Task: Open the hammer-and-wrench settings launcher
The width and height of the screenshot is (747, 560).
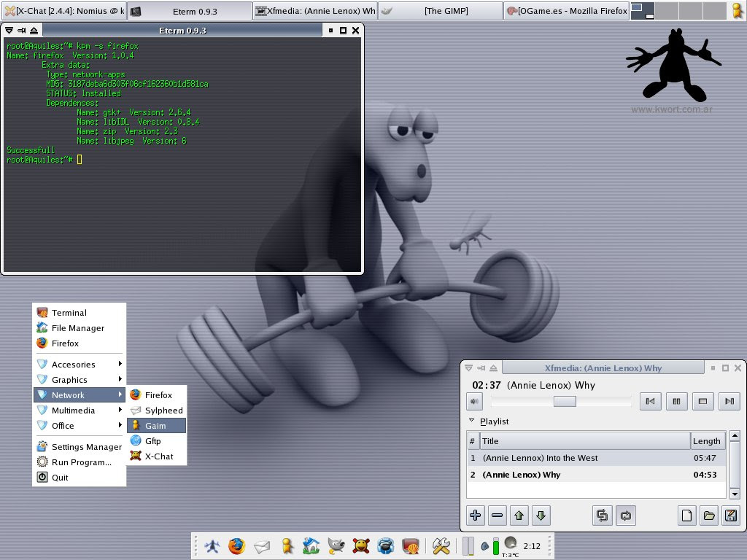Action: click(x=441, y=545)
